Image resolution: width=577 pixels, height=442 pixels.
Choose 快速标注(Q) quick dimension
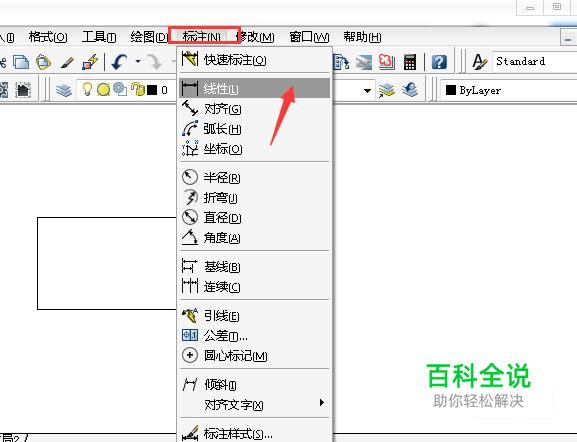(255, 59)
